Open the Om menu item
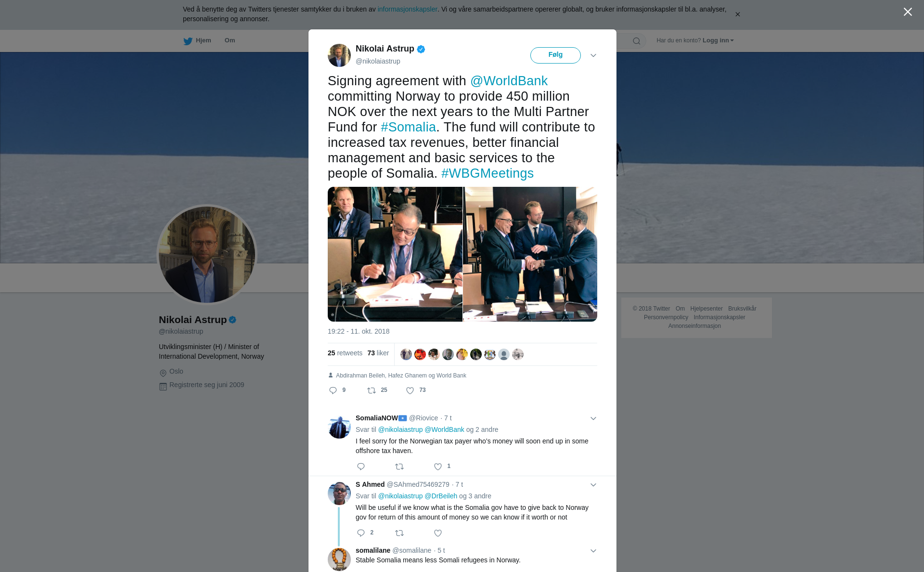 point(230,40)
